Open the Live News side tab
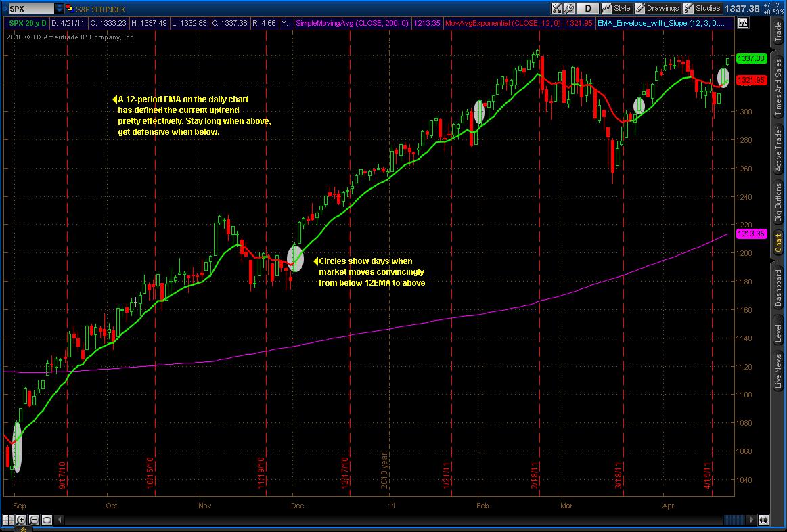This screenshot has width=787, height=532. [x=778, y=372]
